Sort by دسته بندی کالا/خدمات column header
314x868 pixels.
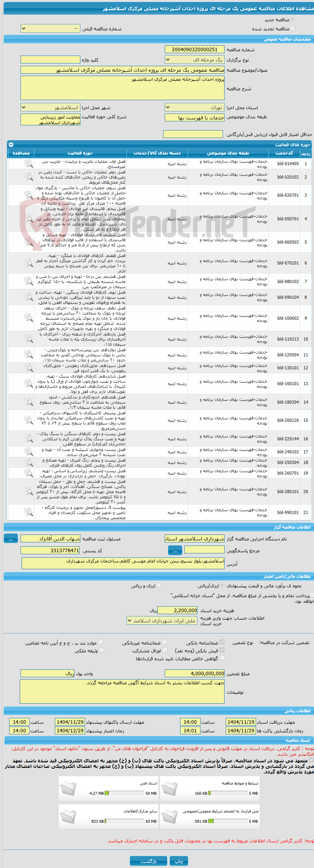157,153
